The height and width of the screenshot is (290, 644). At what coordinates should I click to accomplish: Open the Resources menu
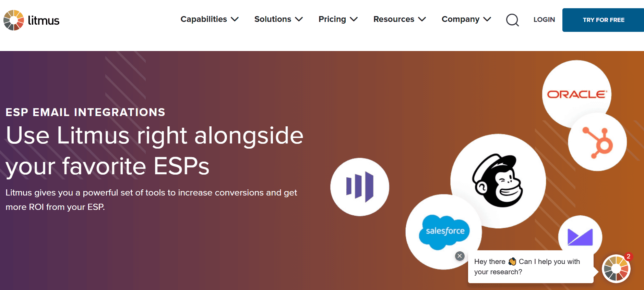(399, 19)
